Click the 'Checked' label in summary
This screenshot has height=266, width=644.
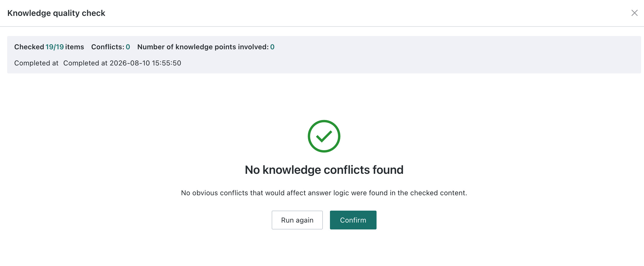click(29, 47)
